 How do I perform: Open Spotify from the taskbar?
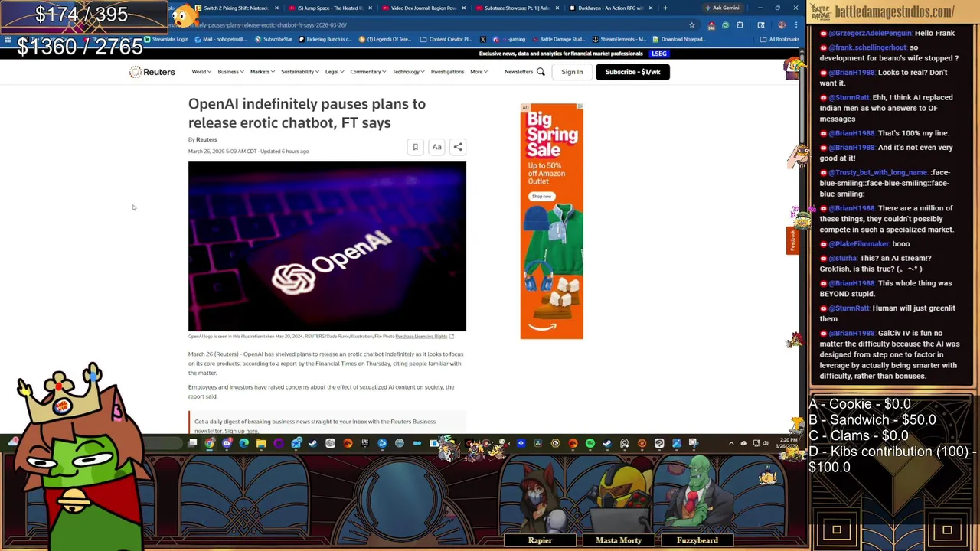590,443
